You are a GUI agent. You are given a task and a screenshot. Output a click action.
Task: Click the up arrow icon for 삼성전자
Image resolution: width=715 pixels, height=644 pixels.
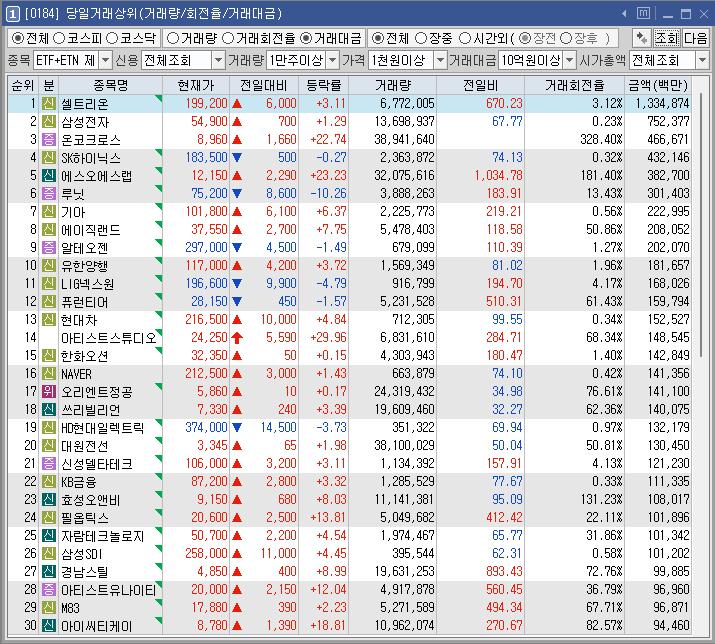click(237, 122)
